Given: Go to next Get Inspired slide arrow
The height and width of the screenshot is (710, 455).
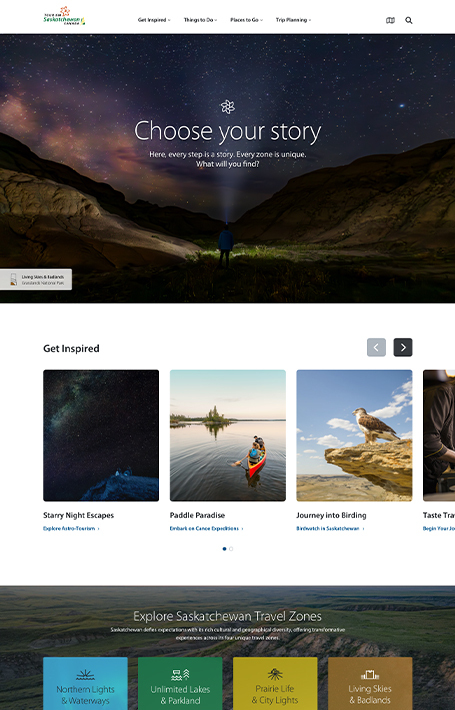Looking at the screenshot, I should click(x=403, y=347).
